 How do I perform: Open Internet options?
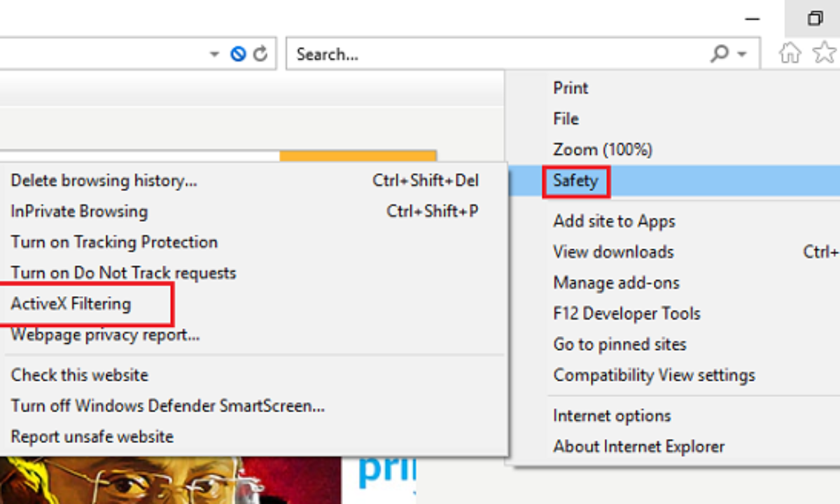[612, 416]
